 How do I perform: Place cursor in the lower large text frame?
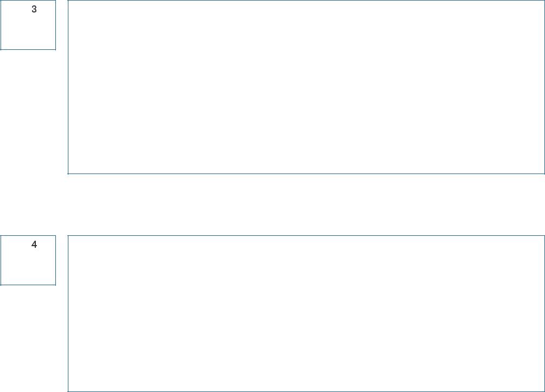coord(306,313)
